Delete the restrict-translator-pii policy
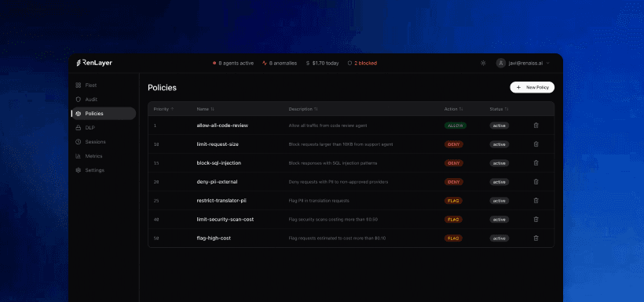This screenshot has width=644, height=302. click(536, 201)
